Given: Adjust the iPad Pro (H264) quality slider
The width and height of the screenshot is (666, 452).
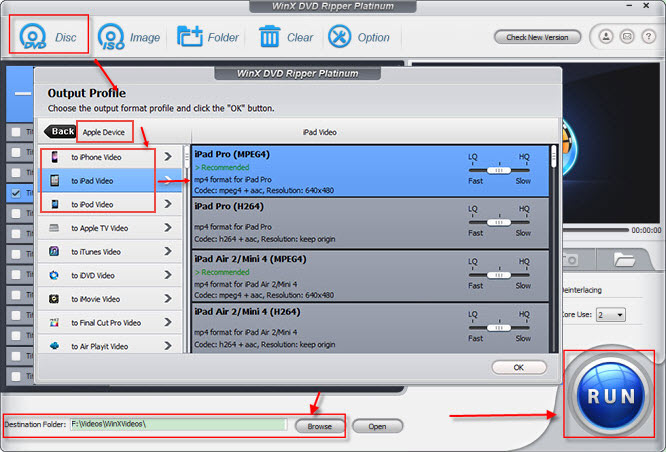Looking at the screenshot, I should tap(499, 223).
